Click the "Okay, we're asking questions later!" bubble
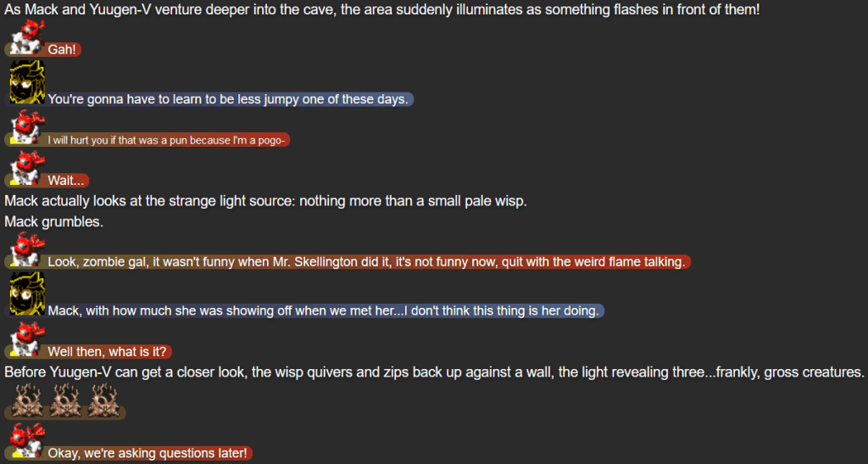The width and height of the screenshot is (868, 464). (147, 454)
